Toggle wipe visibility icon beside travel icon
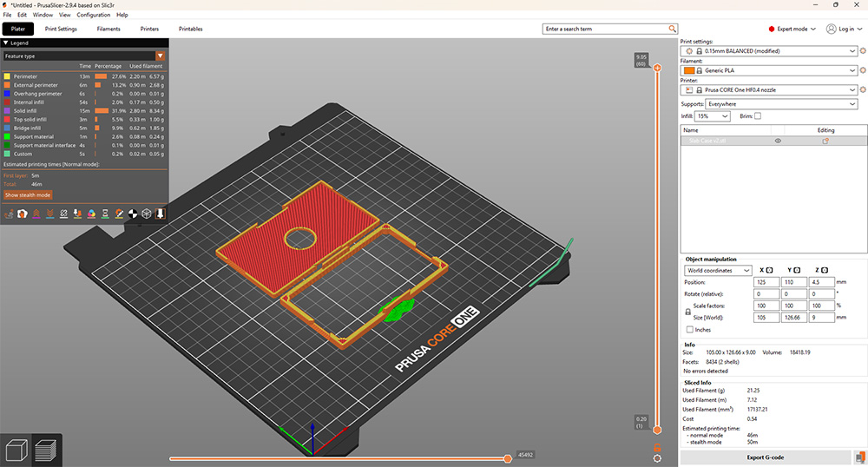The height and width of the screenshot is (467, 868). tap(23, 214)
